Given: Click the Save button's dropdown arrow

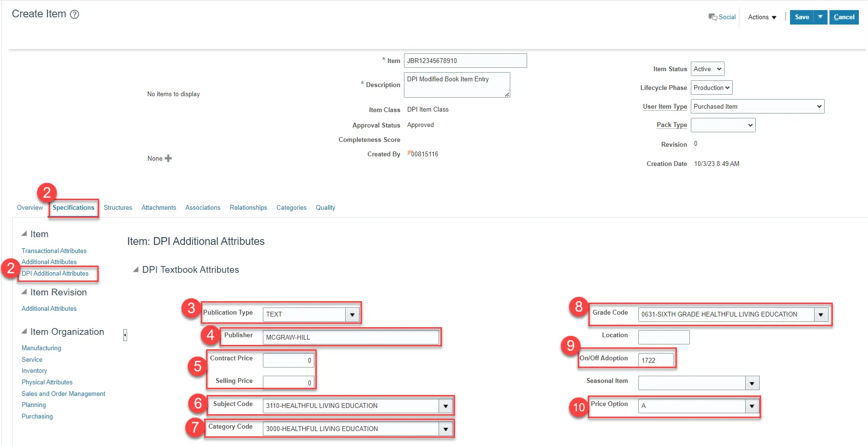Looking at the screenshot, I should [x=820, y=17].
